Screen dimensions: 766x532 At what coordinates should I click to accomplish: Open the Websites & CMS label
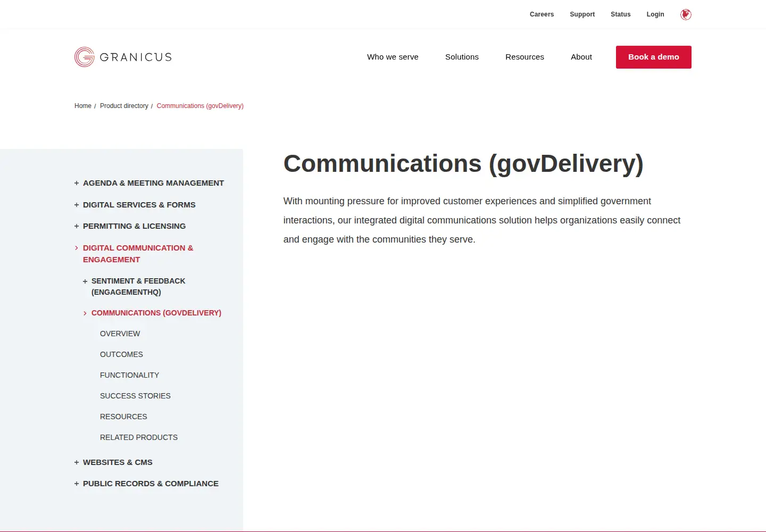118,462
